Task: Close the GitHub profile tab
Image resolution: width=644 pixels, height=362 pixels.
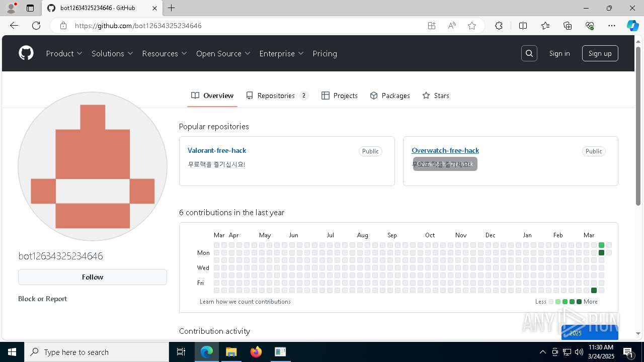Action: pos(155,8)
